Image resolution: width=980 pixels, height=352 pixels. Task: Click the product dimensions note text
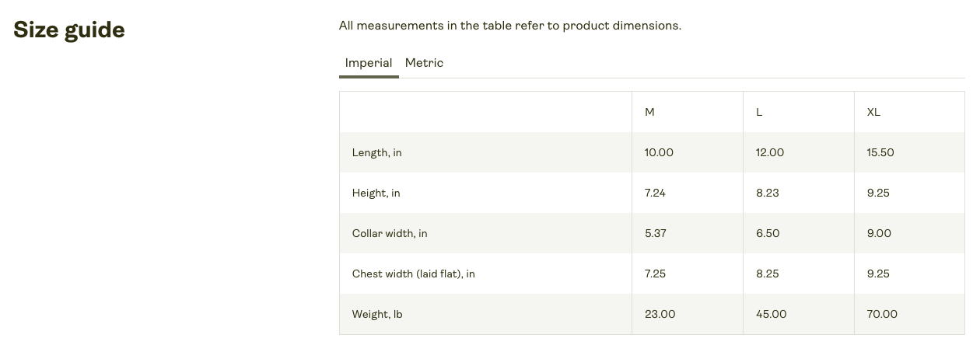(509, 26)
